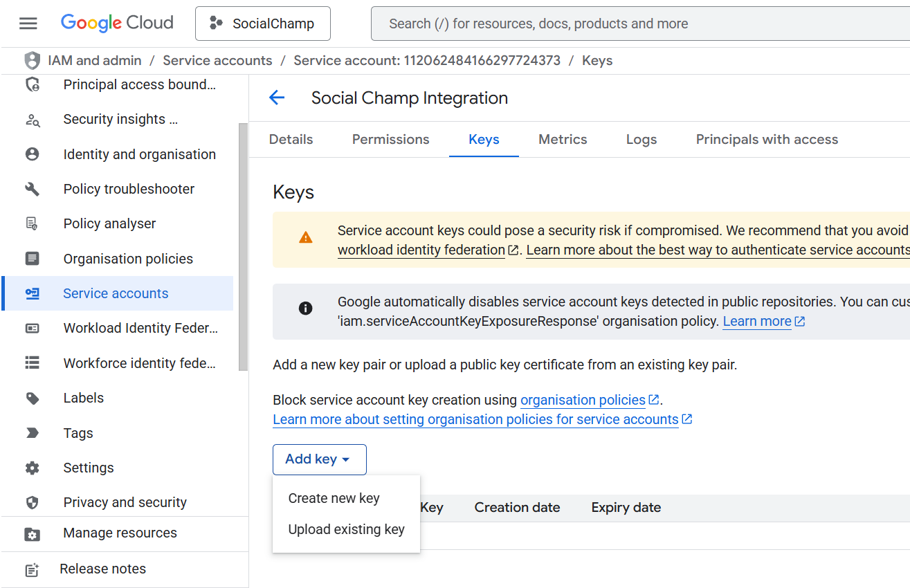910x588 pixels.
Task: Click the Labels tag icon in sidebar
Action: 32,398
